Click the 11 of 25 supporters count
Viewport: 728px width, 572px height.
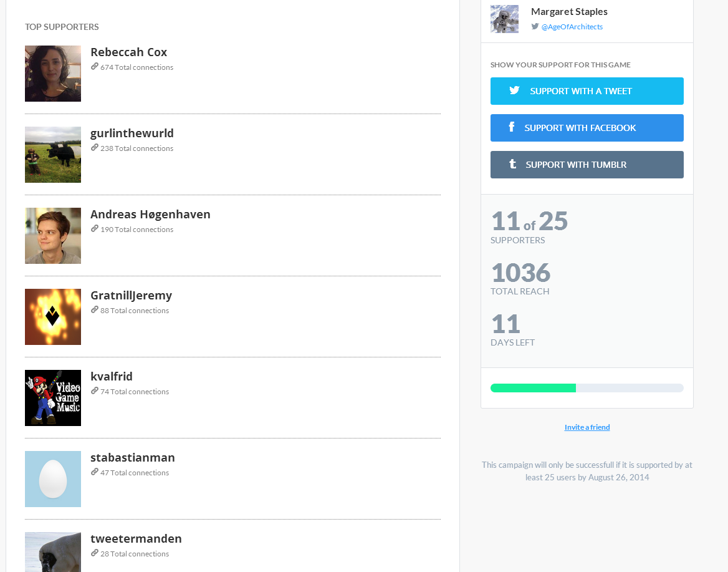pos(529,221)
